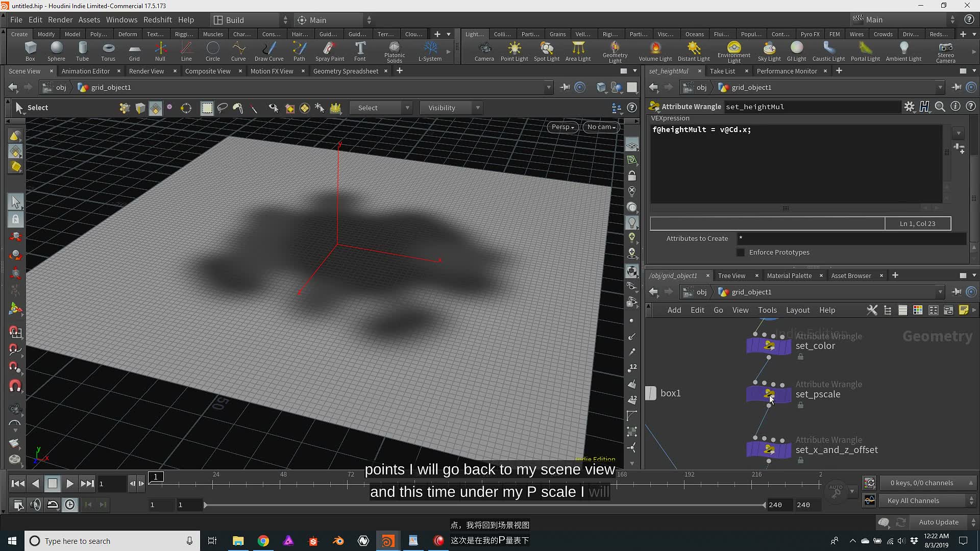Open the Redshift menu
Screen dimensions: 980x551
tap(157, 20)
